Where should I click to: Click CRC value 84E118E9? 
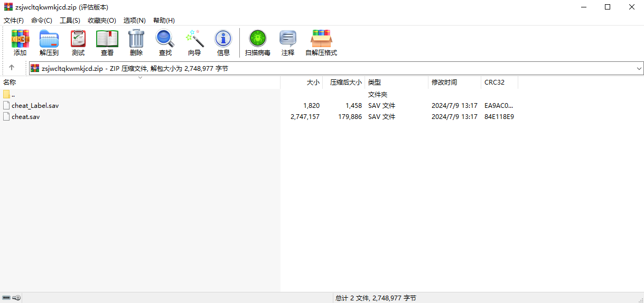click(499, 117)
